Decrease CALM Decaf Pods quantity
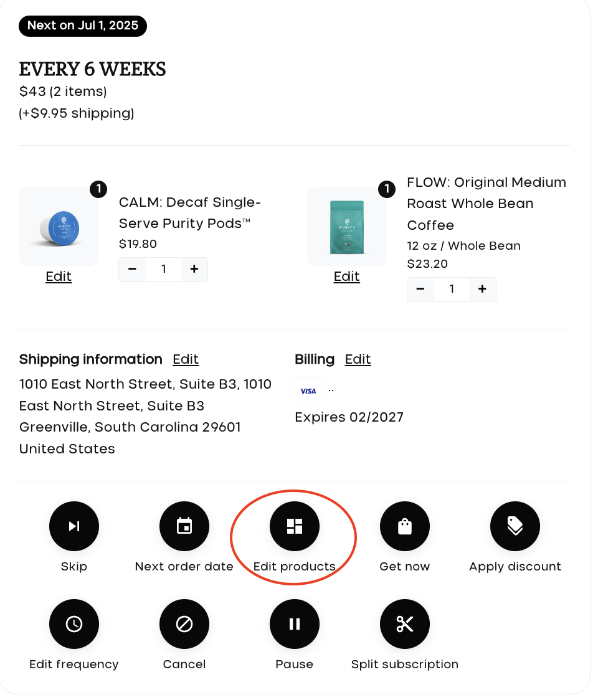The image size is (598, 700). 132,269
